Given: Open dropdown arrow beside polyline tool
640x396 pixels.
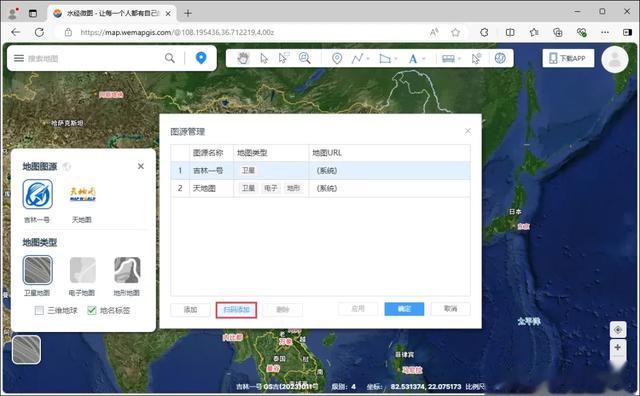Looking at the screenshot, I should (368, 59).
